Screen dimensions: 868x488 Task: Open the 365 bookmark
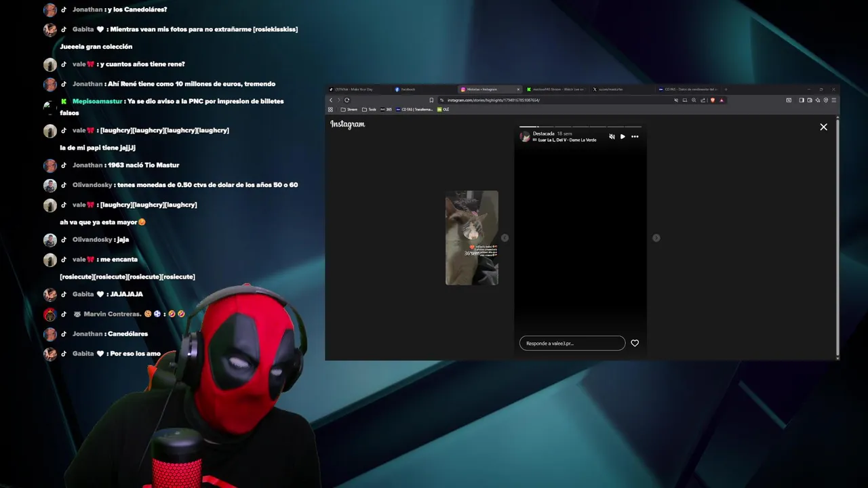(x=386, y=109)
